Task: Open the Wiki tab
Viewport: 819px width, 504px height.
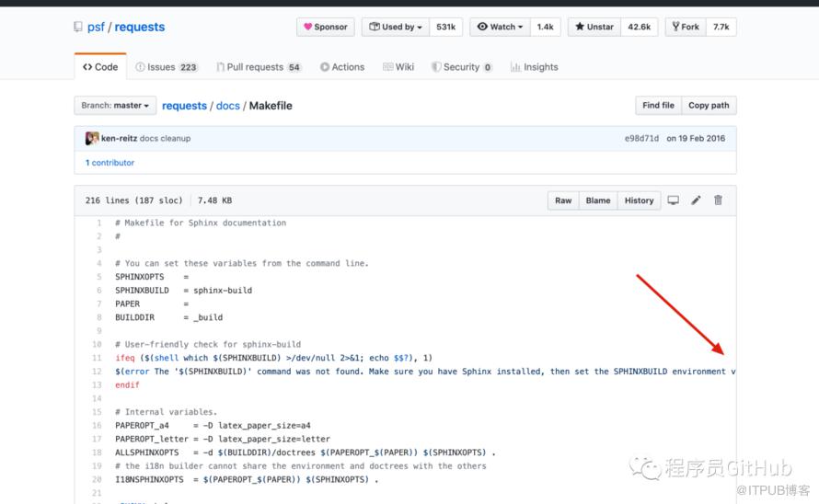Action: [398, 67]
